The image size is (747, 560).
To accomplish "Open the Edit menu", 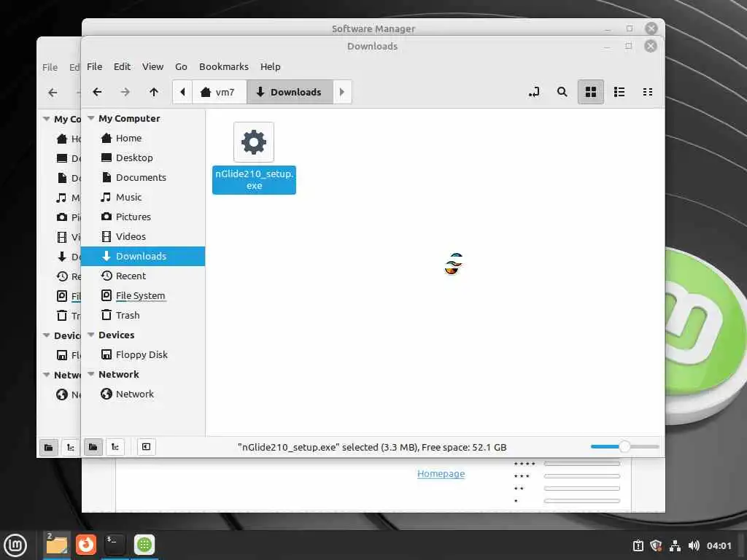I will pyautogui.click(x=122, y=66).
